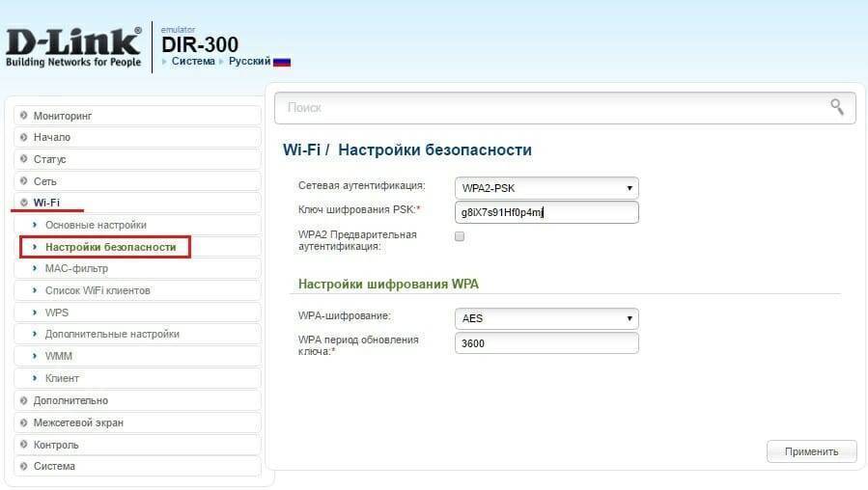
Task: Open the Русский language selector
Action: click(x=250, y=62)
